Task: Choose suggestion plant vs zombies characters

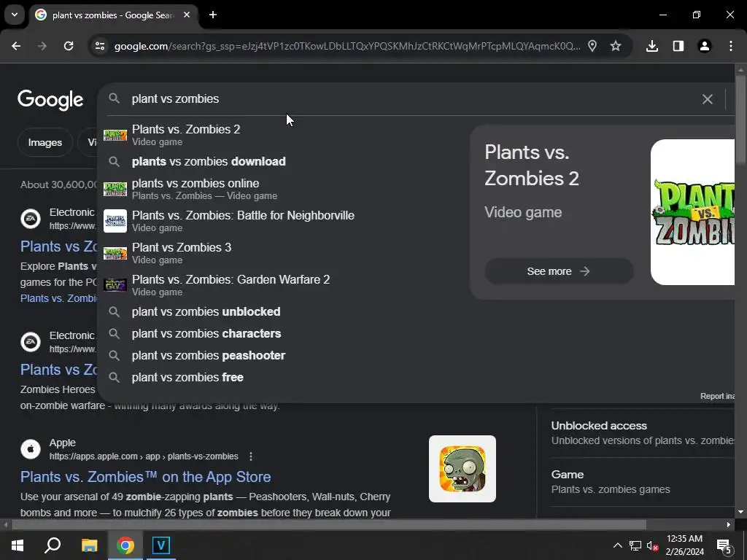Action: coord(281,333)
